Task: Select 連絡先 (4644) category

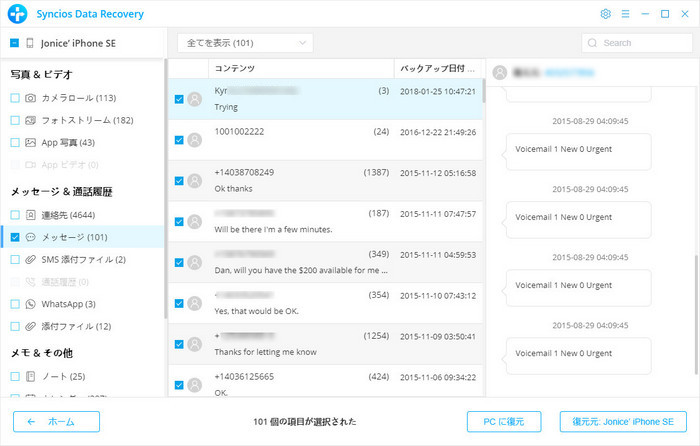Action: coord(82,215)
